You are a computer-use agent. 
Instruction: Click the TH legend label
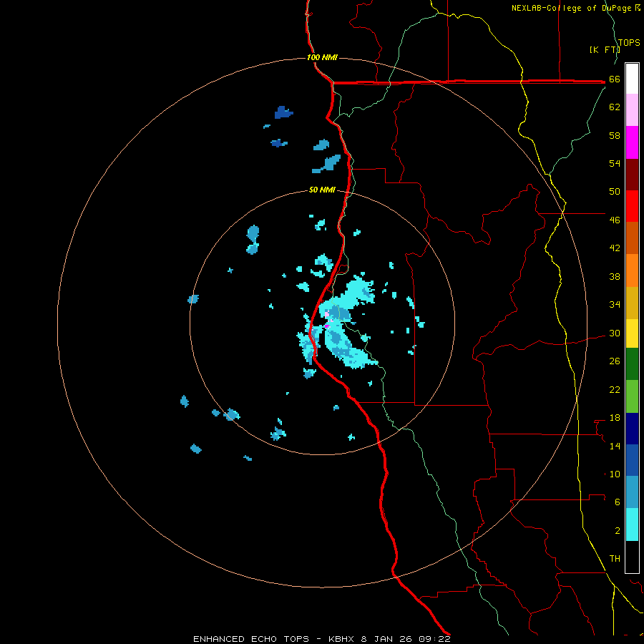615,559
